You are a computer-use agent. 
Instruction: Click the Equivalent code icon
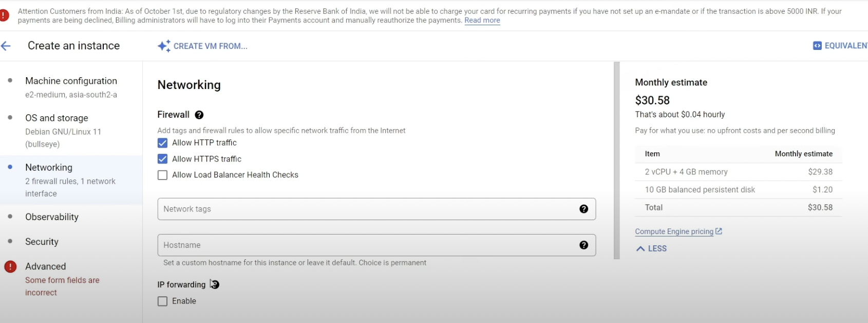tap(817, 46)
